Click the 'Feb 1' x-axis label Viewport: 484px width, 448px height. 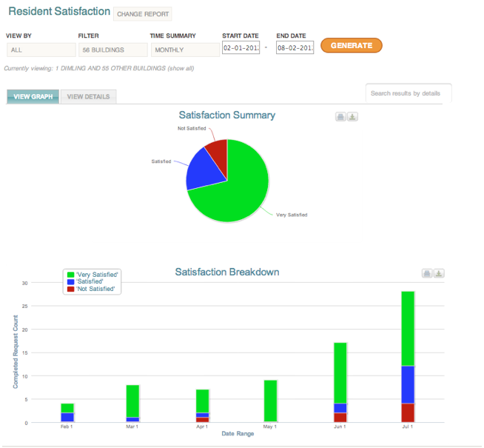67,427
